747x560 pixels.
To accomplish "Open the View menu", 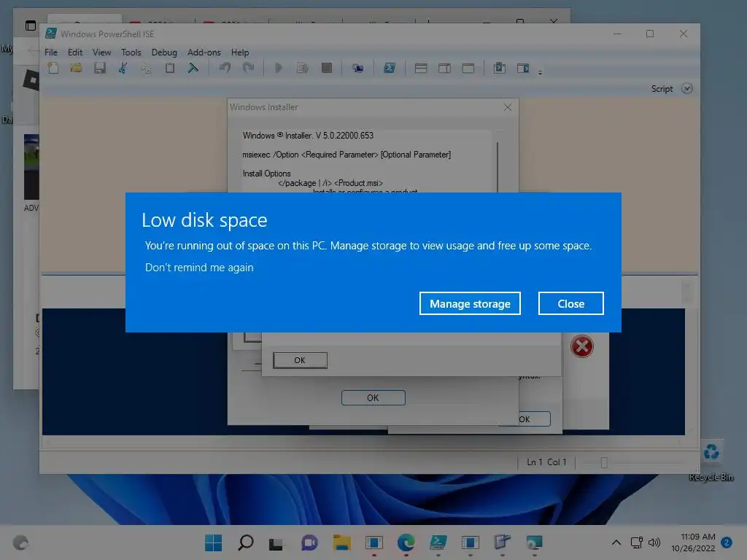I will click(x=101, y=52).
